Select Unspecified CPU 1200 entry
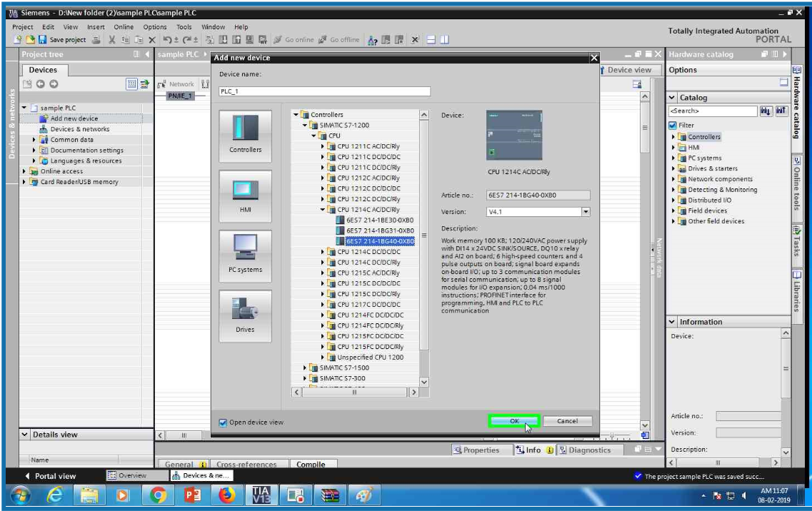This screenshot has width=812, height=511. click(x=370, y=358)
